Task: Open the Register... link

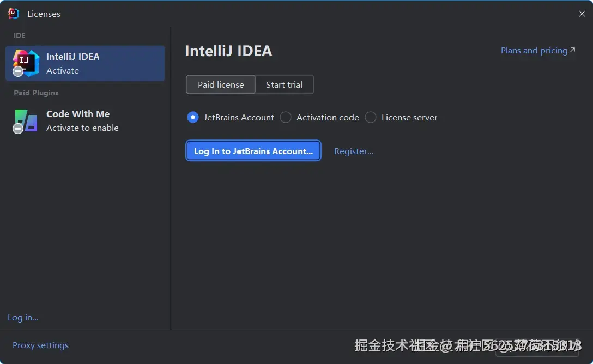Action: pos(353,151)
